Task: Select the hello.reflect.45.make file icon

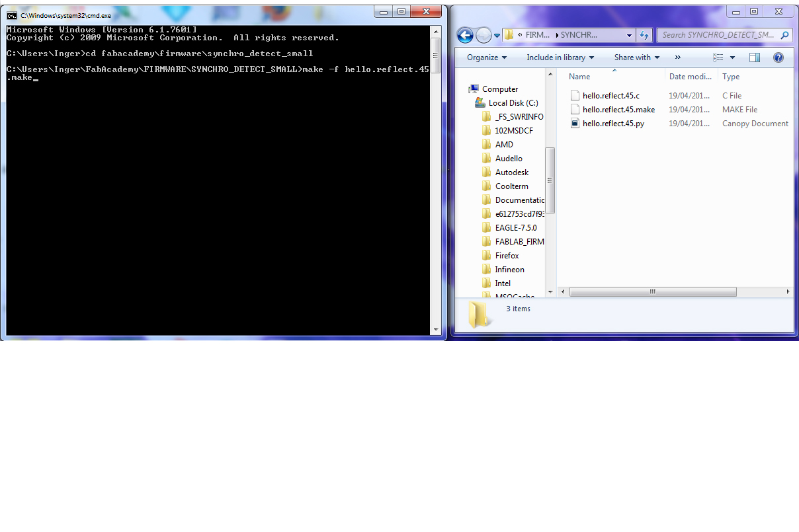Action: point(575,110)
